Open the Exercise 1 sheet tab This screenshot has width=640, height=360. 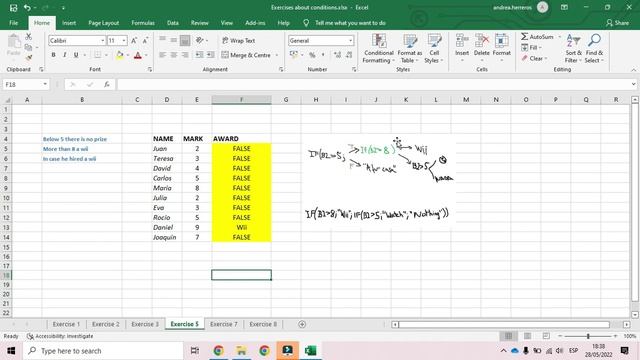[66, 324]
